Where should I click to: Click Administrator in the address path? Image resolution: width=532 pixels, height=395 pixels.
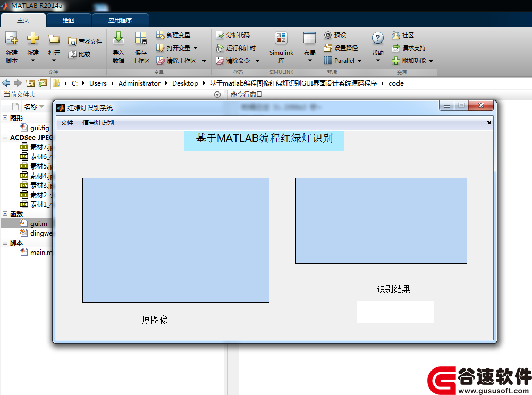[x=139, y=83]
